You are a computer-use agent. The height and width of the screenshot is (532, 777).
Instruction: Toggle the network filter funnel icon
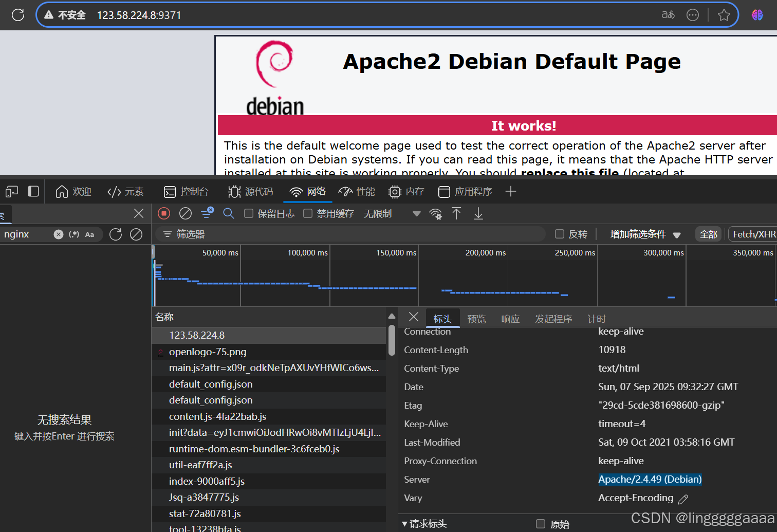coord(207,213)
